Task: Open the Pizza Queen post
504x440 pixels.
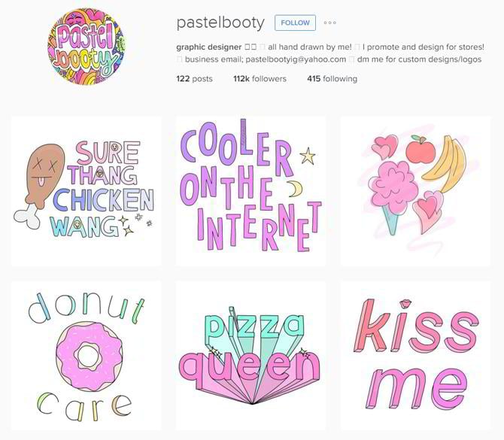Action: [x=250, y=356]
